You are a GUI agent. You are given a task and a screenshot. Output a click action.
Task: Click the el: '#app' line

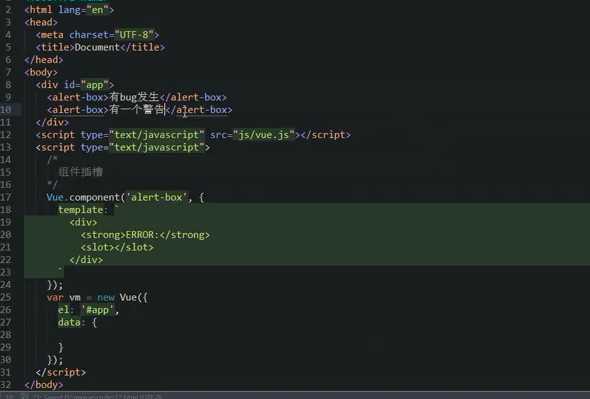pyautogui.click(x=88, y=310)
